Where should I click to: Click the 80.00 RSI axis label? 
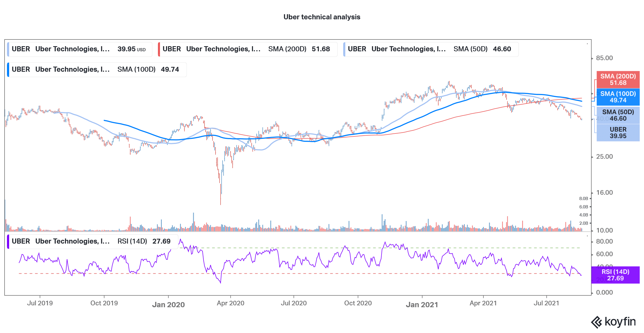(604, 241)
